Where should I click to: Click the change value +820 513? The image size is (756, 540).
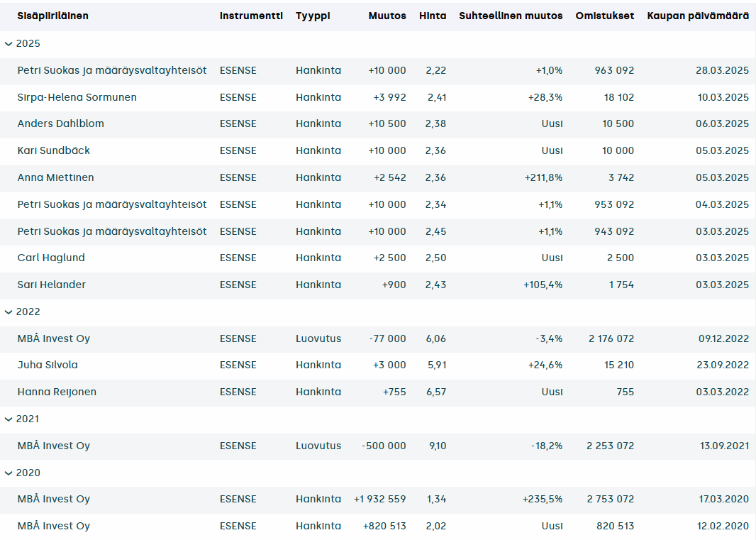point(384,526)
